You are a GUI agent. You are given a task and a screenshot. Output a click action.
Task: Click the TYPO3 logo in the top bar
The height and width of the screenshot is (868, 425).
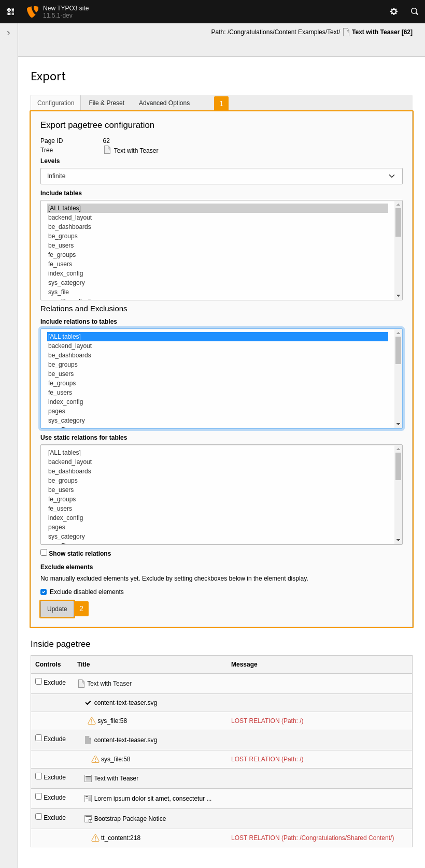(x=32, y=11)
